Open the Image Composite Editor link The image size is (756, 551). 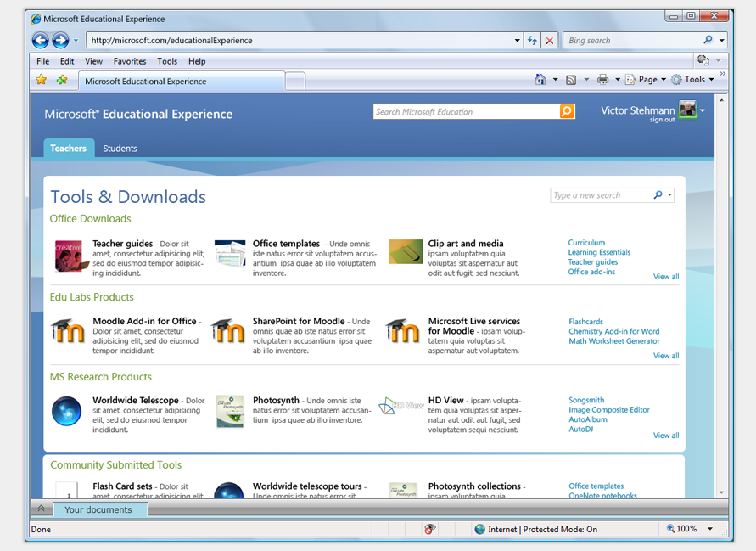pos(609,409)
